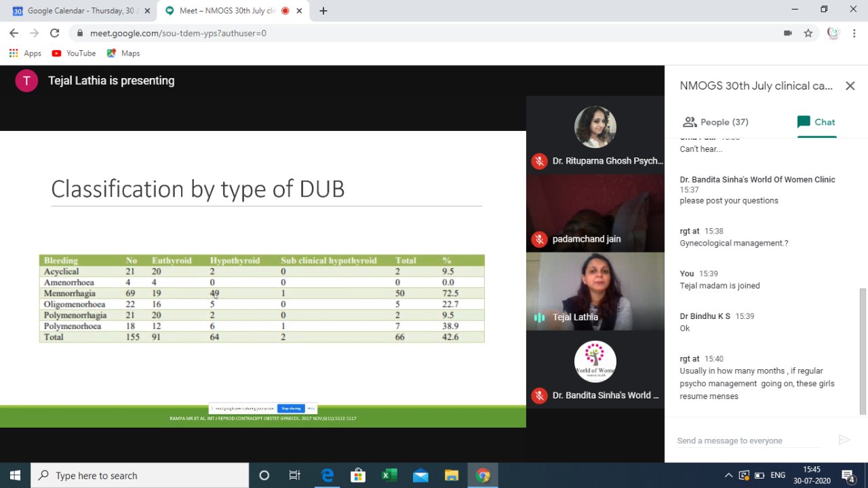Bookmark this page with the star icon
The width and height of the screenshot is (868, 488).
point(808,33)
